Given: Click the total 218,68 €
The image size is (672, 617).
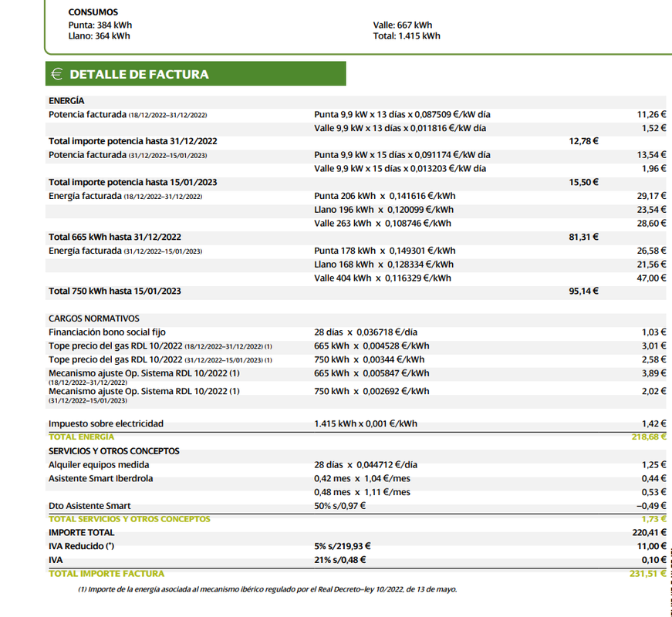Looking at the screenshot, I should point(649,437).
